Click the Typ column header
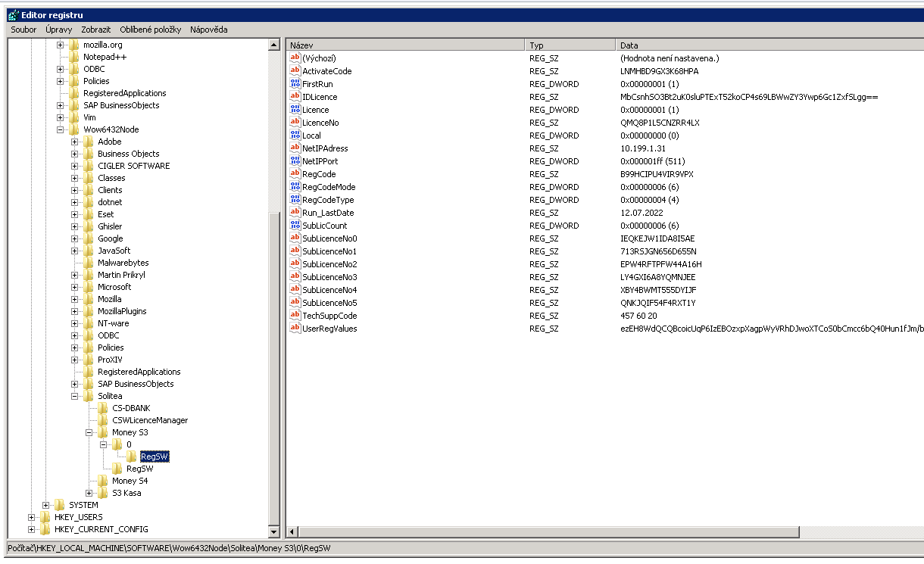Image resolution: width=924 pixels, height=564 pixels. tap(570, 46)
